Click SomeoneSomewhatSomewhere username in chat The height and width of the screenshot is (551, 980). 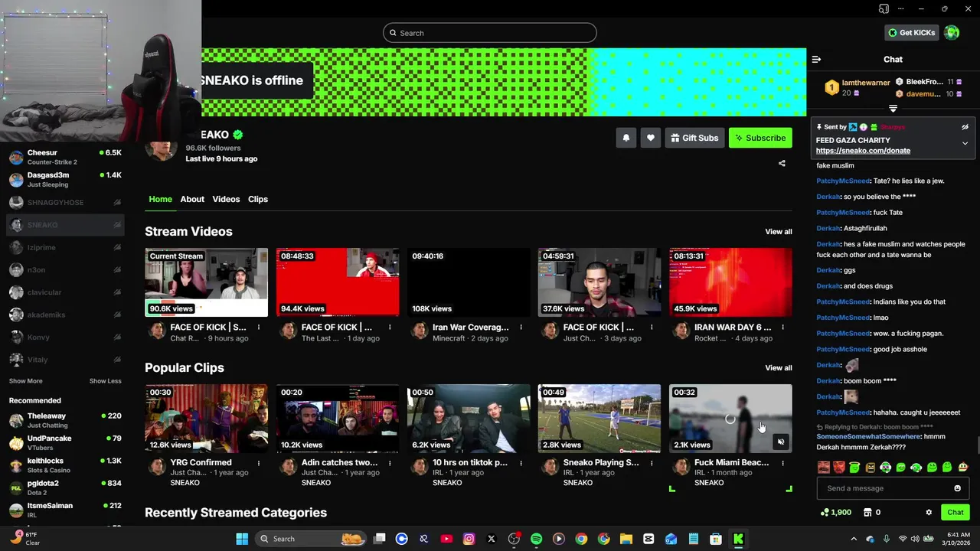pyautogui.click(x=868, y=436)
